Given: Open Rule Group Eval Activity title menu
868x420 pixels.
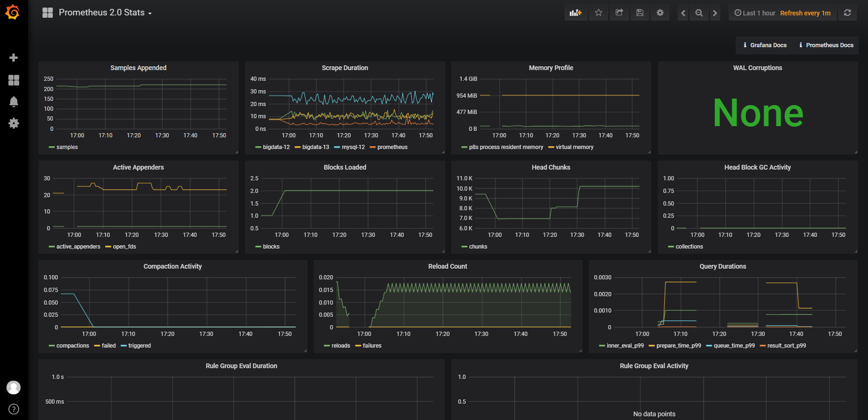Looking at the screenshot, I should 654,366.
